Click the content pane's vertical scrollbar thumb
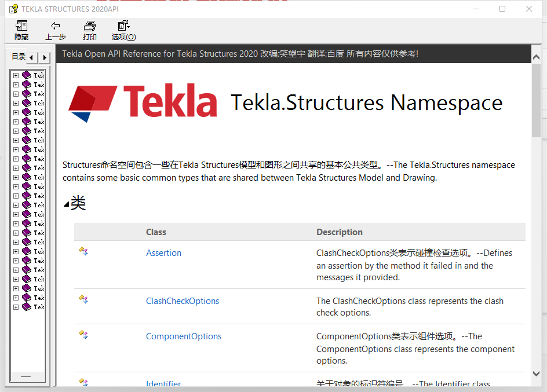Image resolution: width=547 pixels, height=392 pixels. click(536, 100)
